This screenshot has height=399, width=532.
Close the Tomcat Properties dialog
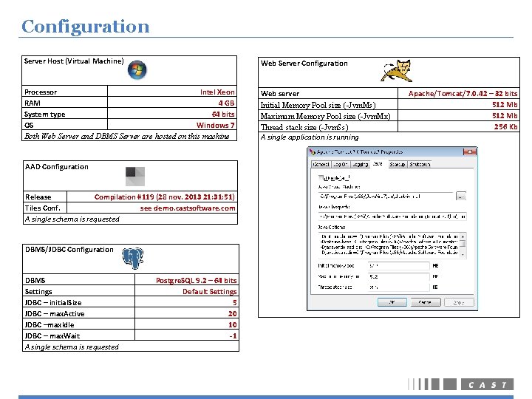[x=470, y=151]
